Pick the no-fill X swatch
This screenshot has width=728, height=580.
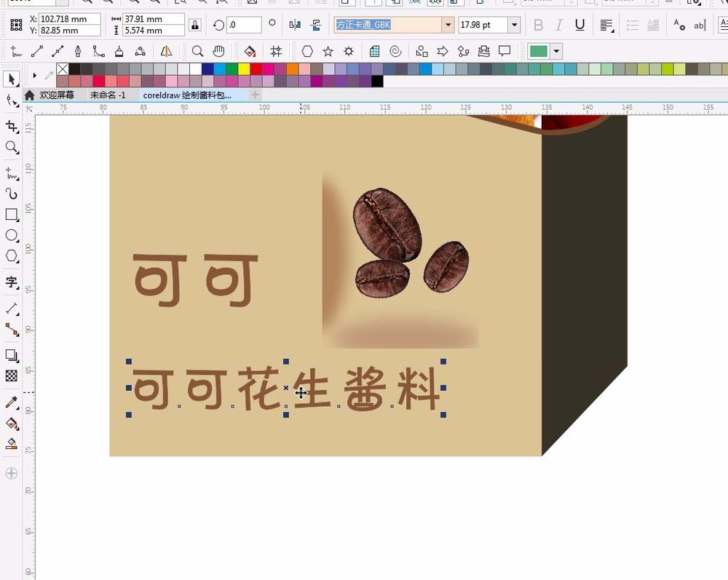(x=63, y=69)
